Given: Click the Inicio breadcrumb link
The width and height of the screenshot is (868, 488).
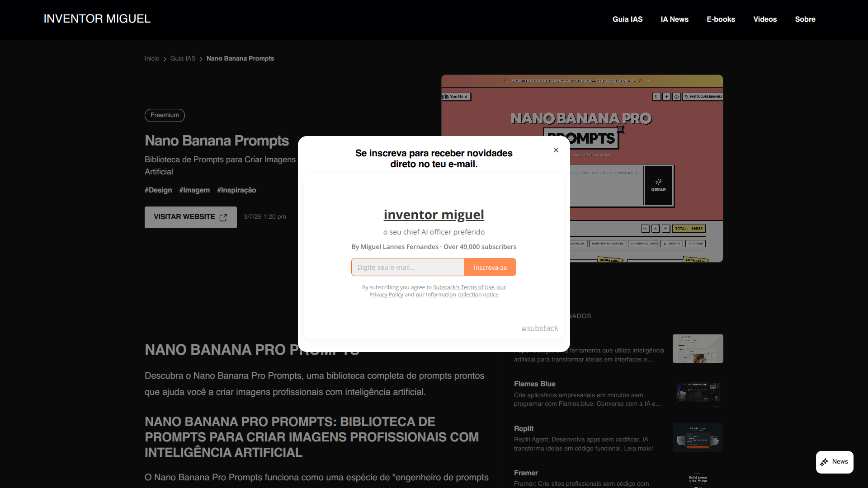Looking at the screenshot, I should 152,59.
